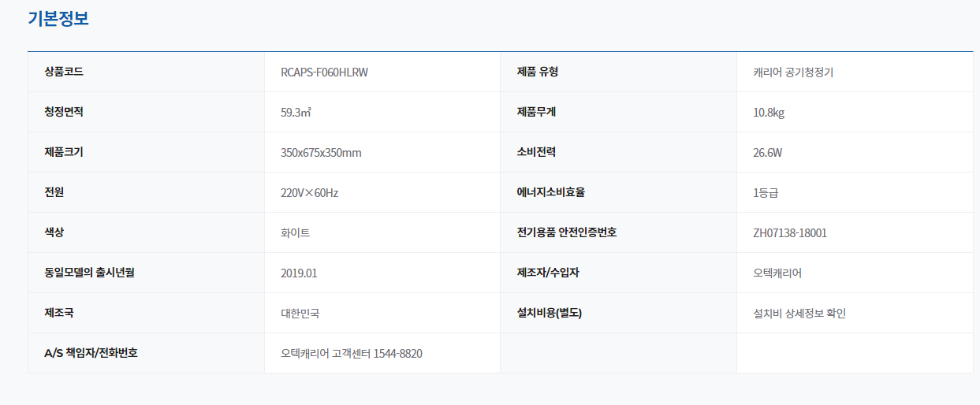
Task: Click the 오텍캐리어 고객센터 1544-8820 phone number
Action: 351,354
